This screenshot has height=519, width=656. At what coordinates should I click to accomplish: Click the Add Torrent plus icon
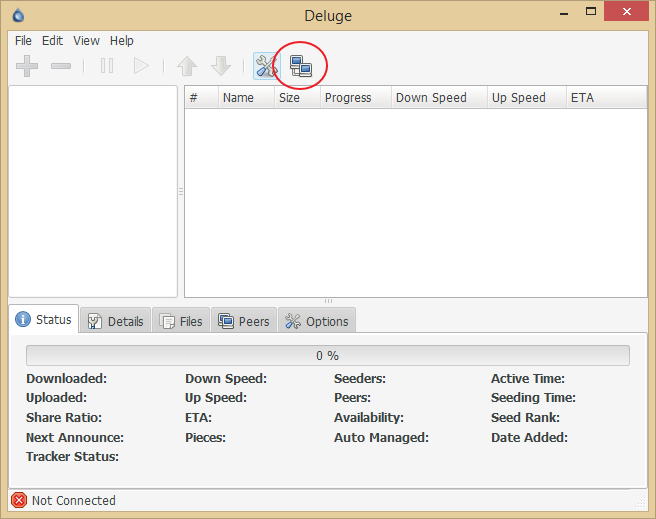tap(27, 66)
